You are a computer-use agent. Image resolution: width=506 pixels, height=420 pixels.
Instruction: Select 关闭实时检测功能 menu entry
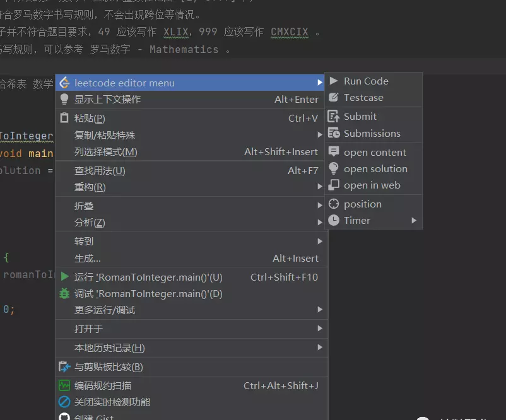click(x=192, y=402)
